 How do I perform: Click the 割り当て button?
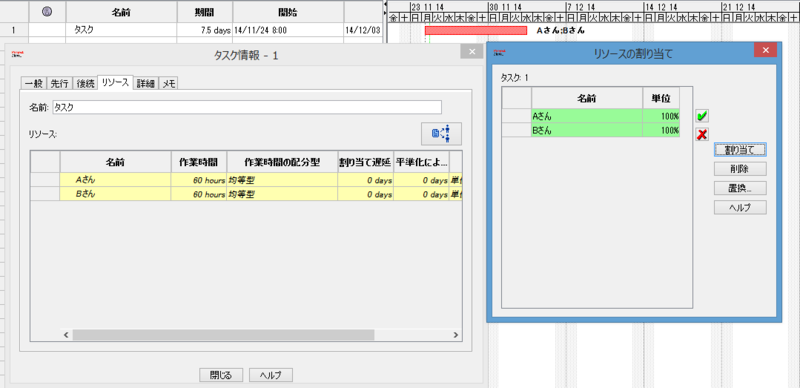[x=740, y=150]
